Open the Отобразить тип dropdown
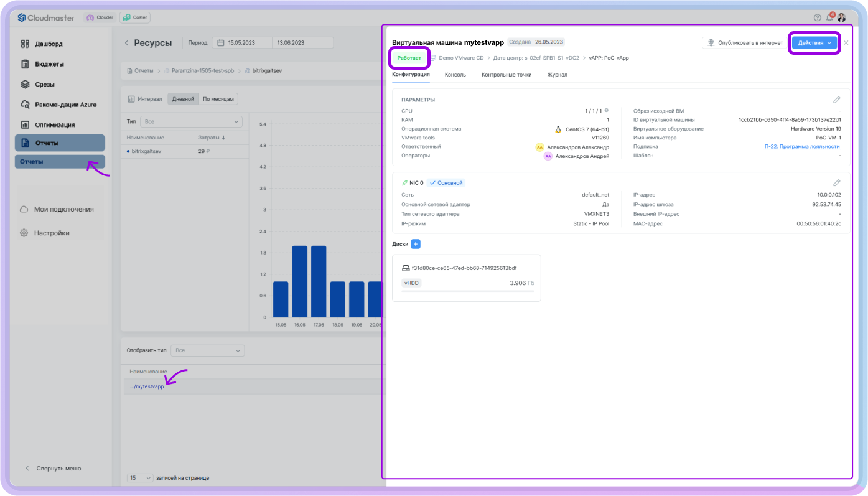 [x=208, y=350]
